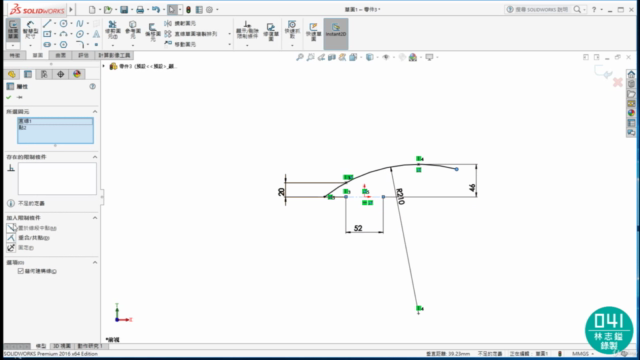The image size is (640, 360).
Task: Select the Straight Slot tool
Action: click(x=47, y=44)
